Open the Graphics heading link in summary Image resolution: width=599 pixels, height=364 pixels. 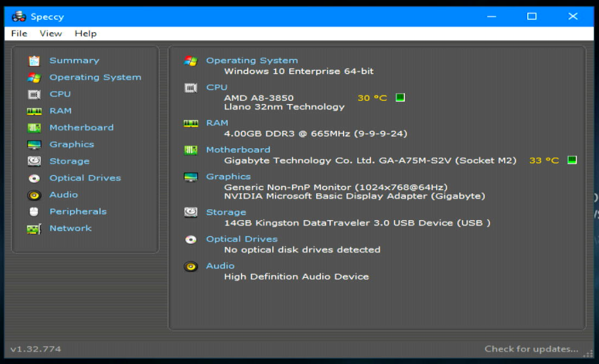pyautogui.click(x=229, y=177)
